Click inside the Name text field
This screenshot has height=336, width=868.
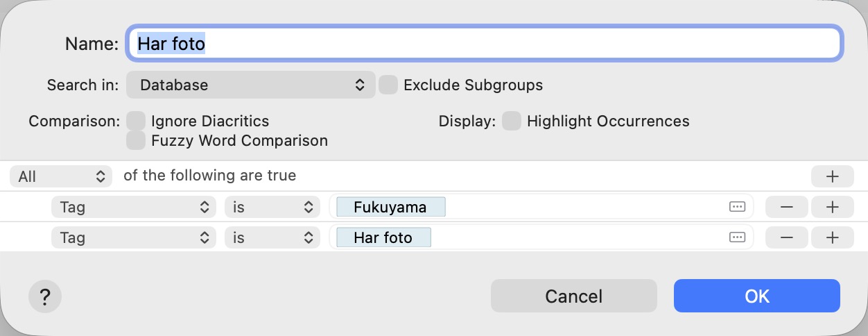tap(484, 44)
